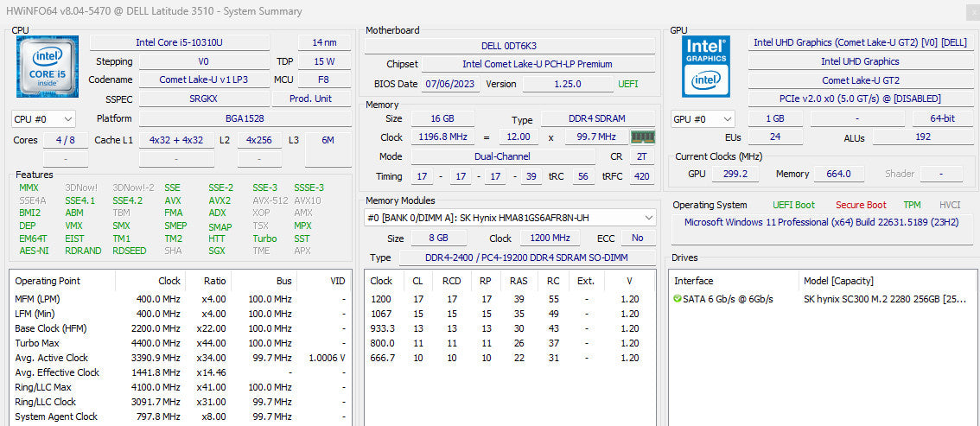Click the 64-bit GPU bus width field
The width and height of the screenshot is (980, 426).
pos(942,118)
